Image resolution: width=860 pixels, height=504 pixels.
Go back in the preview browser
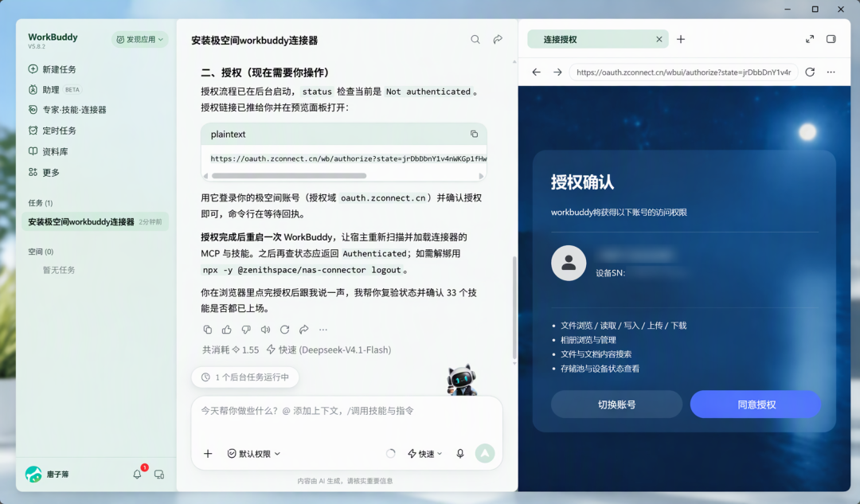537,72
